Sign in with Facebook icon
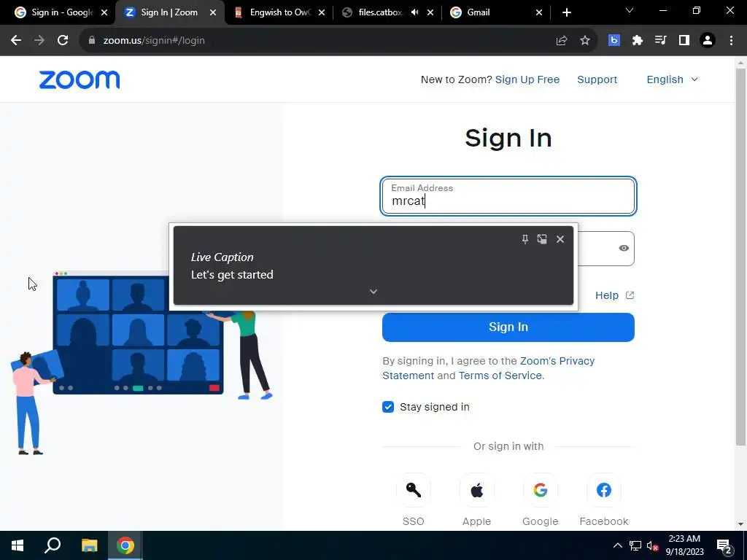Viewport: 747px width, 560px height. 603,490
